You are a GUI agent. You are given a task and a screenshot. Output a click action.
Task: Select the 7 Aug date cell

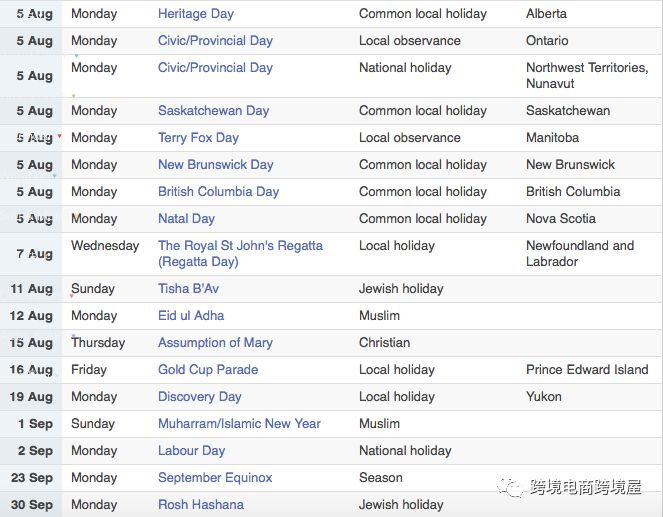pyautogui.click(x=31, y=254)
